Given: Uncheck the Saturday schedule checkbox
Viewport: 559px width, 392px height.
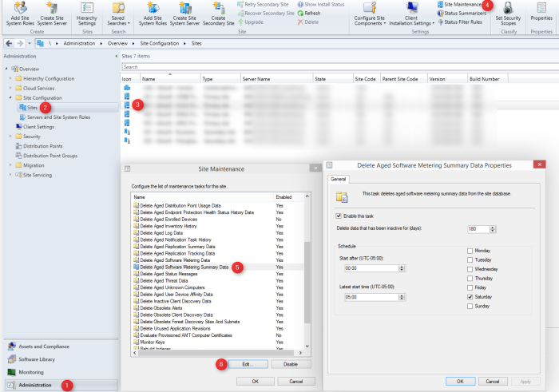Looking at the screenshot, I should [470, 297].
